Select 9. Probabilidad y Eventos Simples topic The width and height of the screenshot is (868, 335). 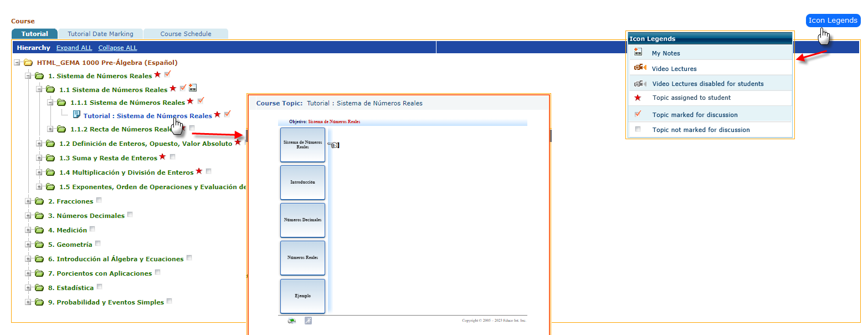pyautogui.click(x=106, y=302)
